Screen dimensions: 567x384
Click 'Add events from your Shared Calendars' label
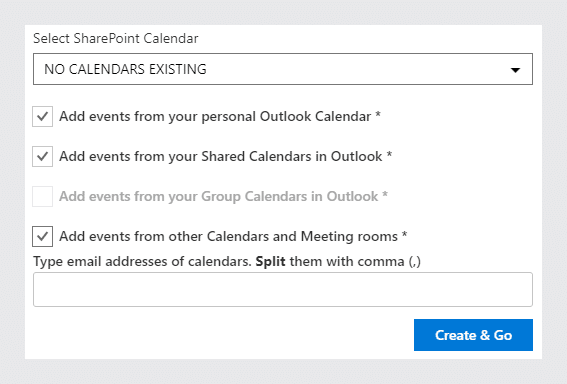(226, 157)
